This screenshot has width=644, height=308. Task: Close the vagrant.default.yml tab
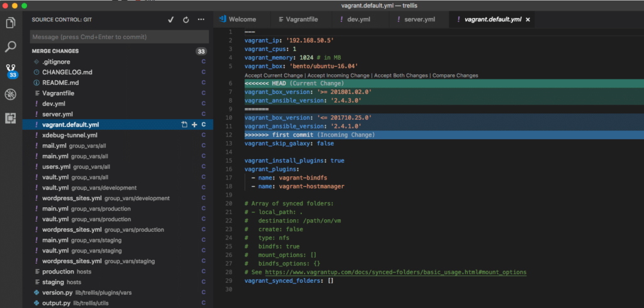528,20
